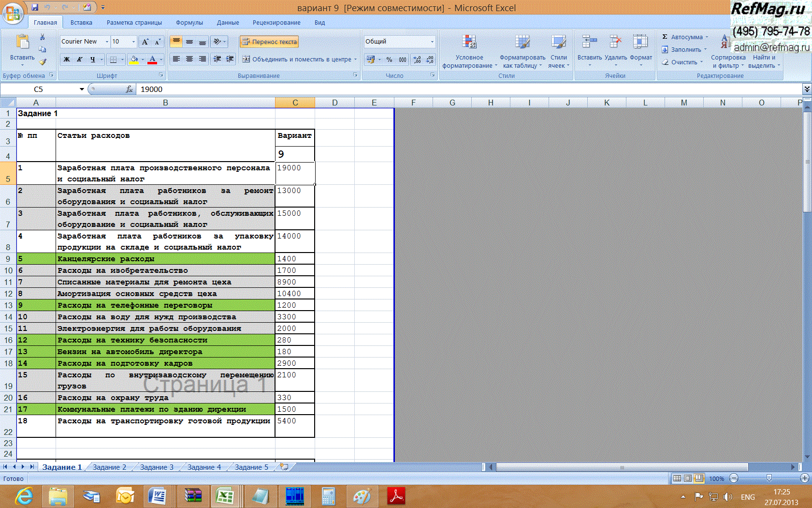
Task: Select cell C9 containing 1400
Action: click(x=294, y=259)
